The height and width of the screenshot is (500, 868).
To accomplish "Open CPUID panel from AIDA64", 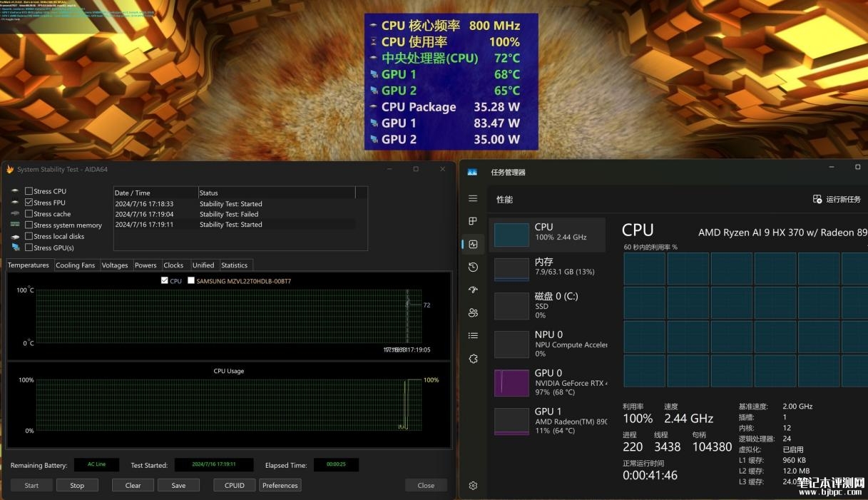I will (235, 485).
